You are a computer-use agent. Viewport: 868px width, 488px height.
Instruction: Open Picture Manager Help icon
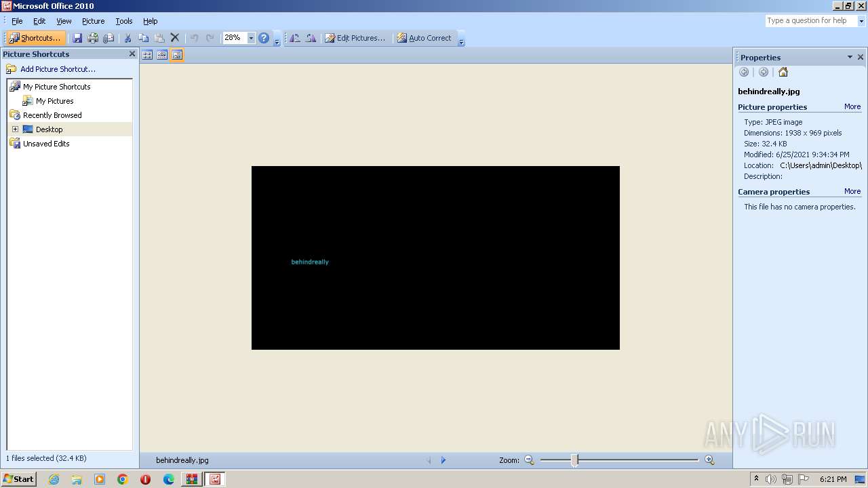pos(264,38)
